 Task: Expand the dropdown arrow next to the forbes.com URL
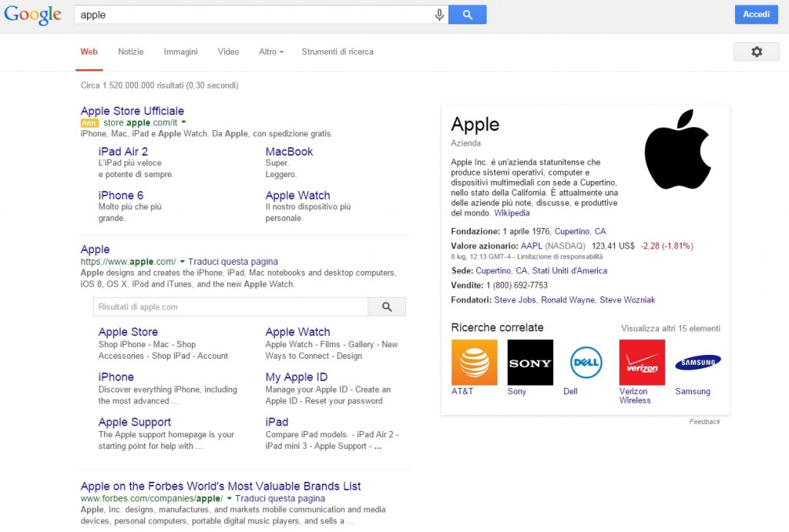(x=230, y=498)
